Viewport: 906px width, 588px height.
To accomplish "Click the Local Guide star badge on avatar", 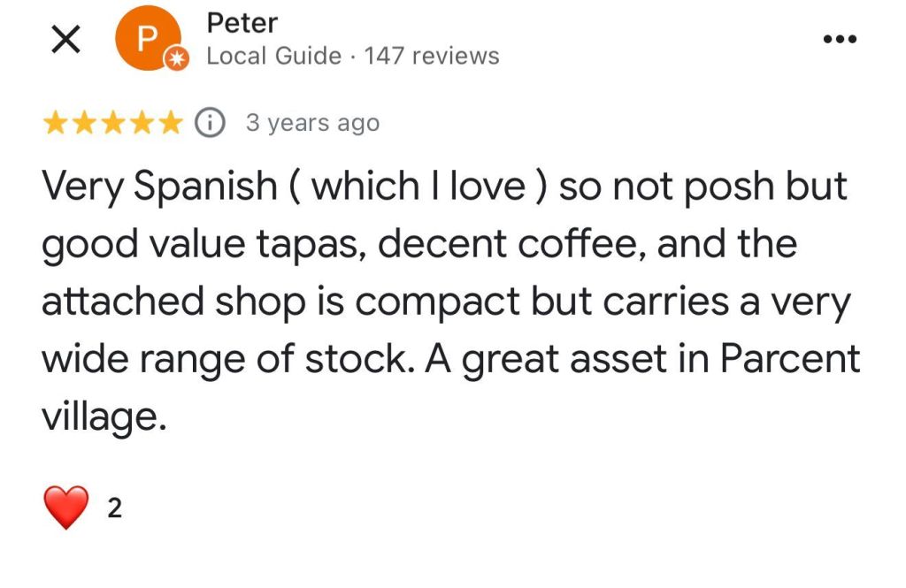I will [x=177, y=58].
